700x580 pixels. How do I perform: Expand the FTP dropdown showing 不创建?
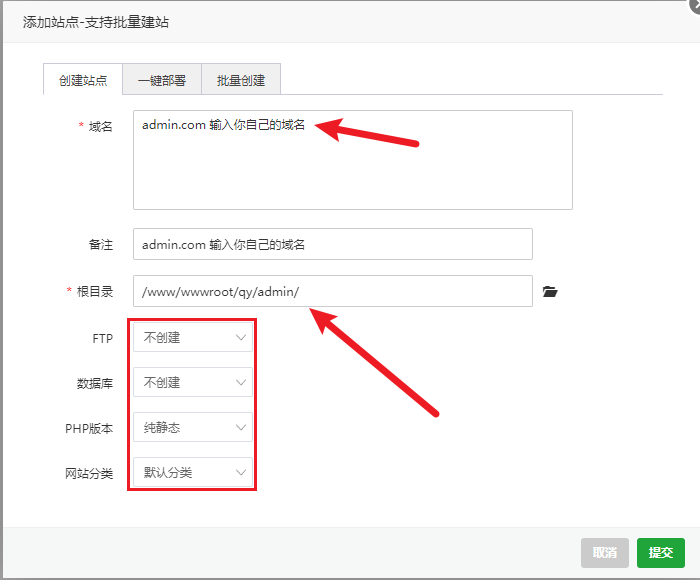click(193, 338)
